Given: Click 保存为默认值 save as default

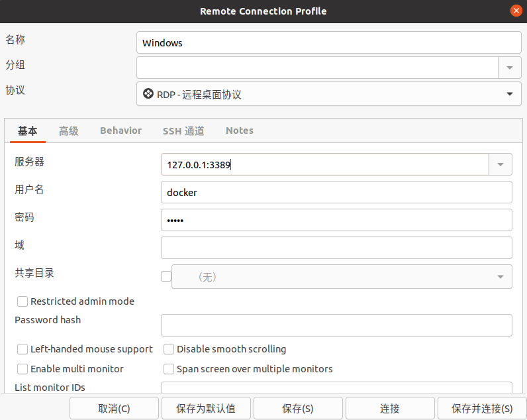Looking at the screenshot, I should point(206,408).
